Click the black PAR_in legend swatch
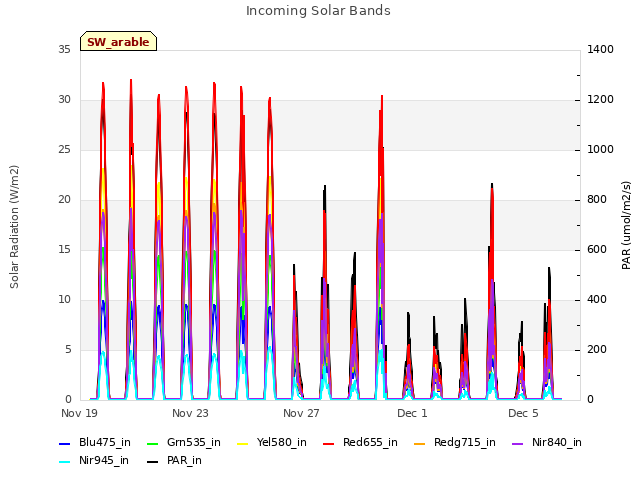The height and width of the screenshot is (480, 640). click(152, 462)
